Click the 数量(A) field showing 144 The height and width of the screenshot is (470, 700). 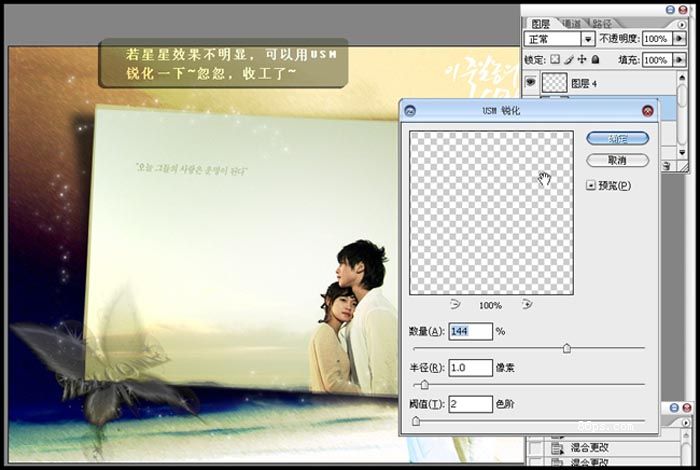pyautogui.click(x=471, y=332)
